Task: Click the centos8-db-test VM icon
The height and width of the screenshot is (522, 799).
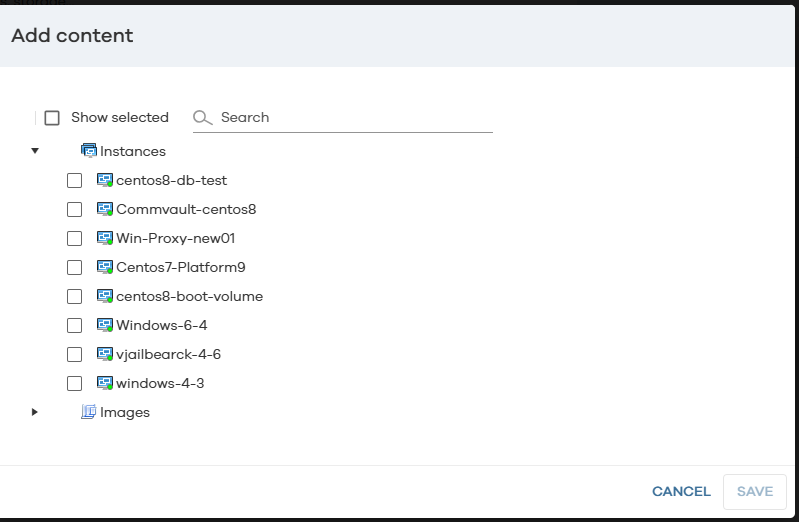Action: point(105,180)
